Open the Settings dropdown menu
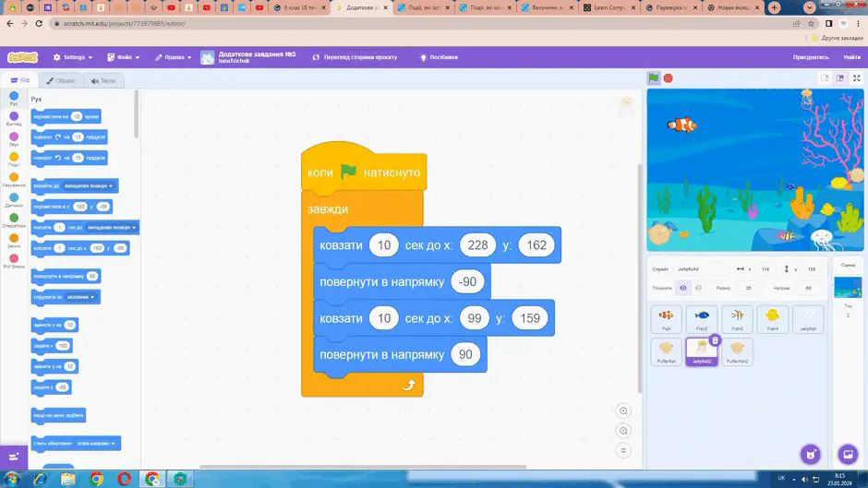Viewport: 868px width, 488px height. tap(73, 57)
